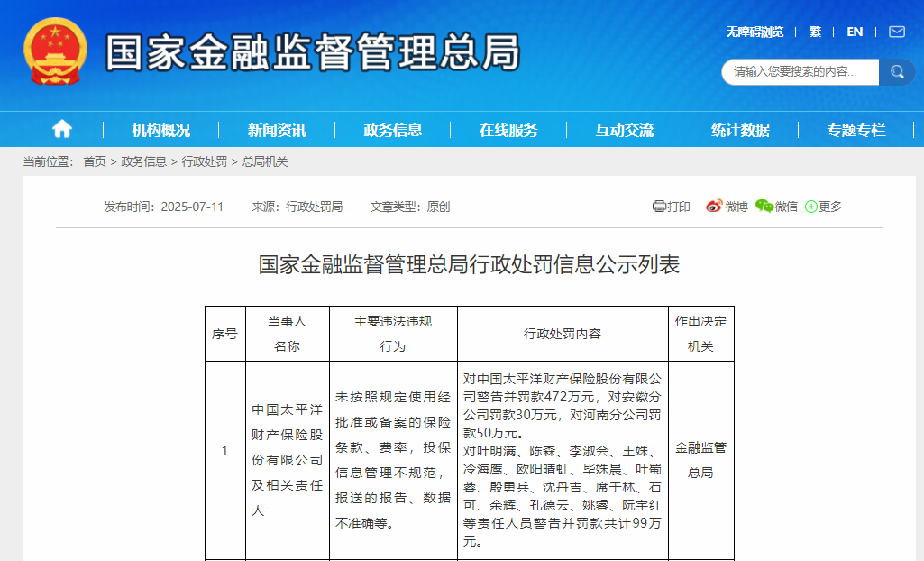The width and height of the screenshot is (924, 561).
Task: Open the 机构概况 menu
Action: (x=160, y=130)
